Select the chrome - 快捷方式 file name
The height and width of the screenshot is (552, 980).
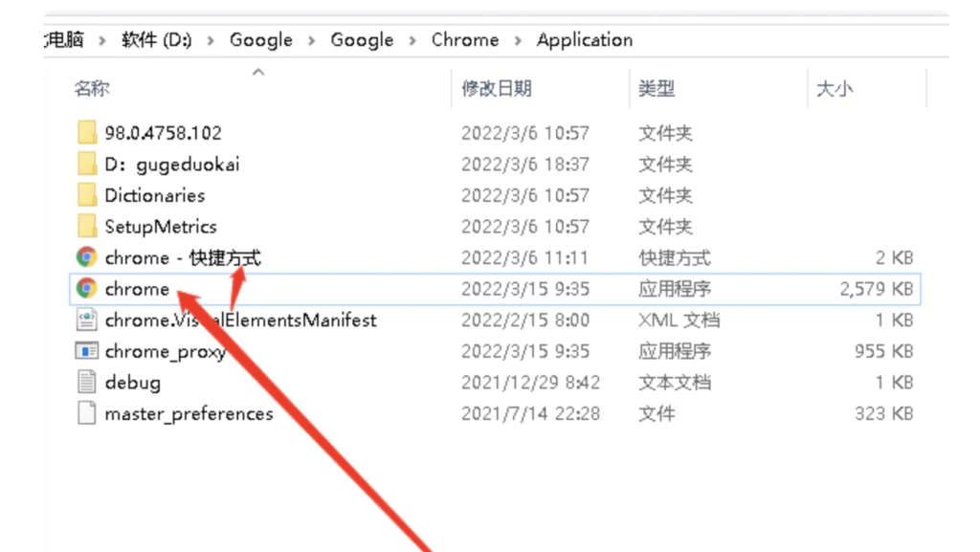(183, 258)
